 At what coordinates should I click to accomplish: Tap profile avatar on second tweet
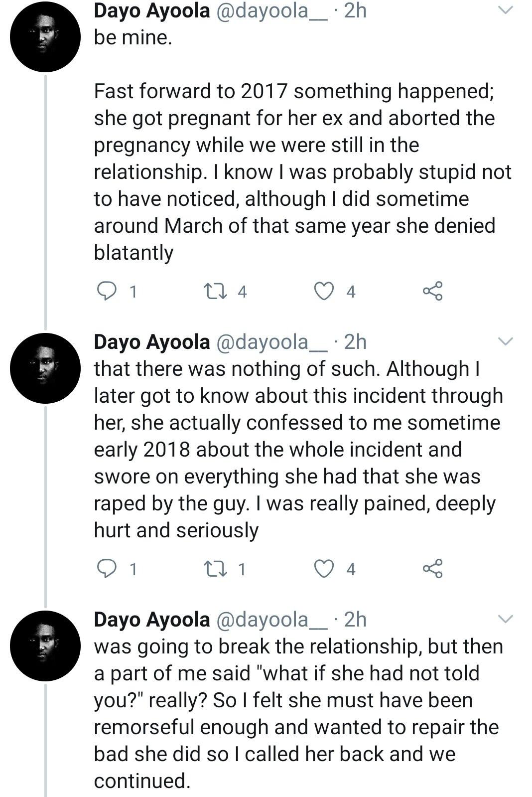click(45, 368)
